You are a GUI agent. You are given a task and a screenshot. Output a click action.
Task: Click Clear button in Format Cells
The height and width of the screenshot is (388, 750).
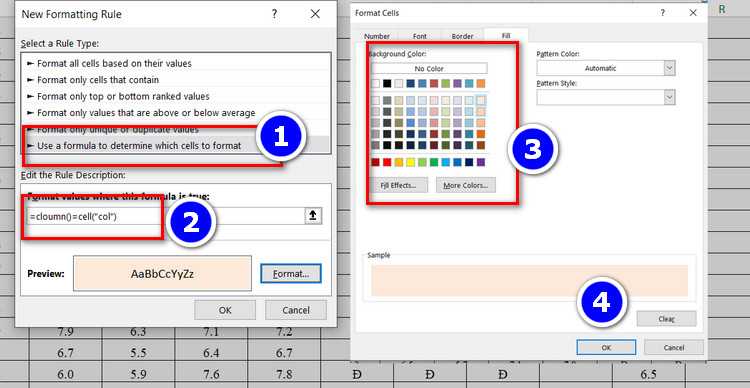(666, 318)
